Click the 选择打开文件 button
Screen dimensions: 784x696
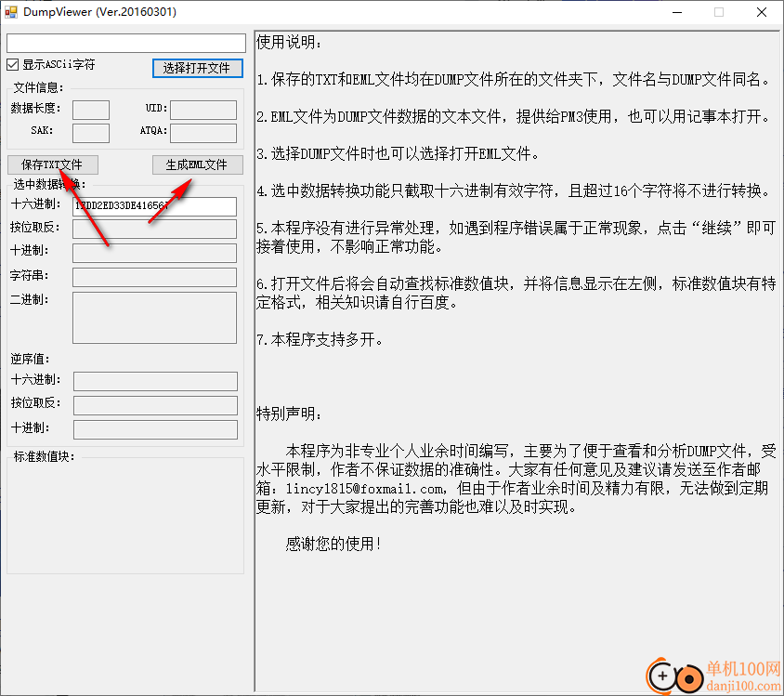pyautogui.click(x=198, y=68)
